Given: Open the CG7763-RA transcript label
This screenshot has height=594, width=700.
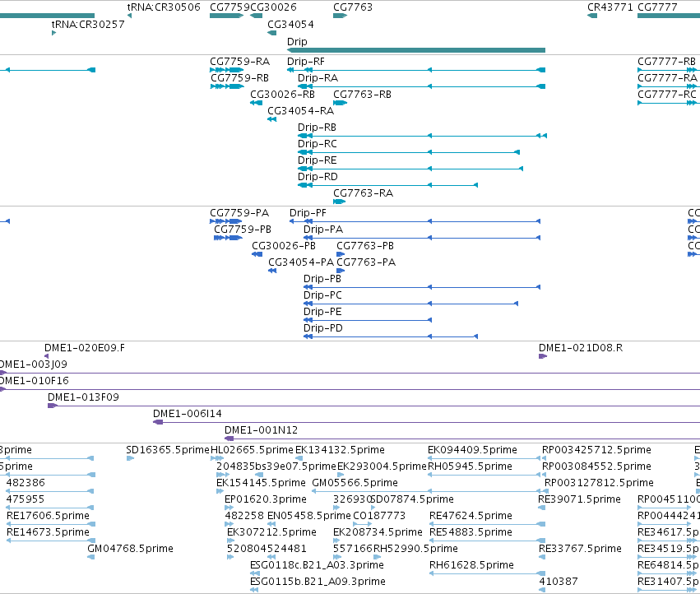Looking at the screenshot, I should pyautogui.click(x=364, y=193).
